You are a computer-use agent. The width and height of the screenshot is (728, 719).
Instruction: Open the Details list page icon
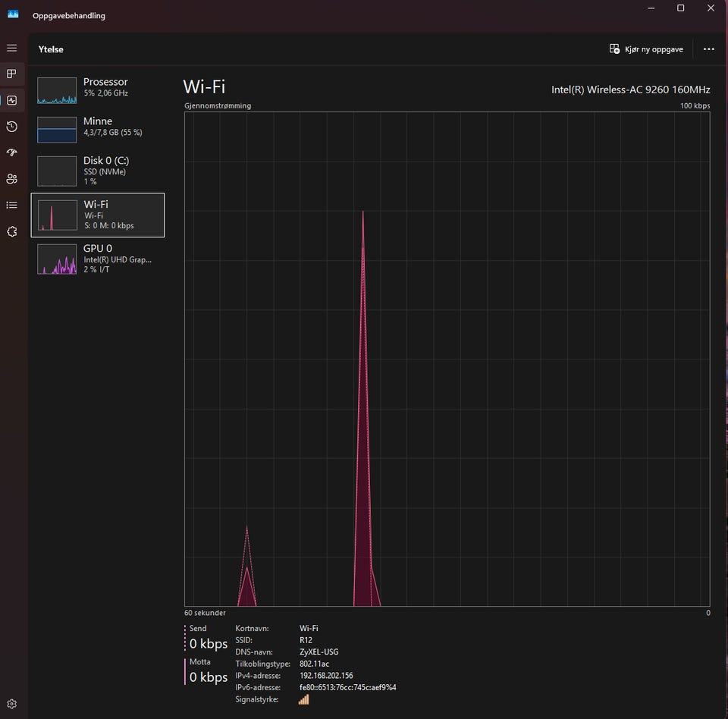(12, 205)
